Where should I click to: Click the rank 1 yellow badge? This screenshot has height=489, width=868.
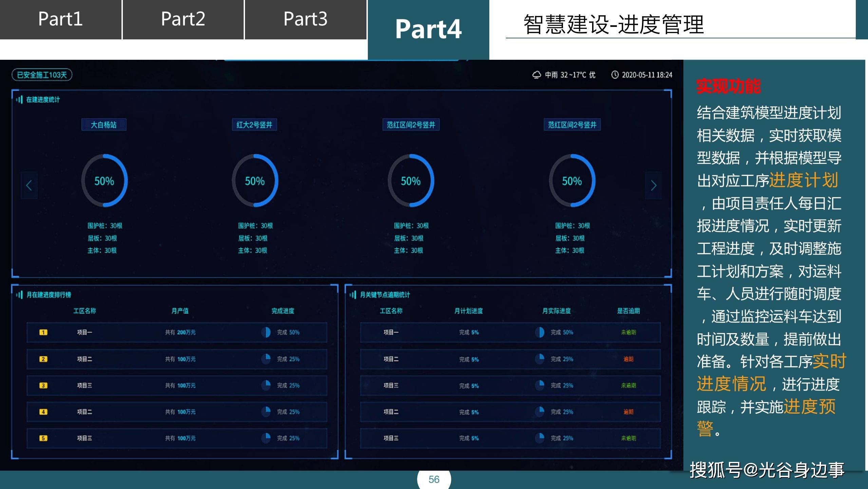[x=43, y=332]
